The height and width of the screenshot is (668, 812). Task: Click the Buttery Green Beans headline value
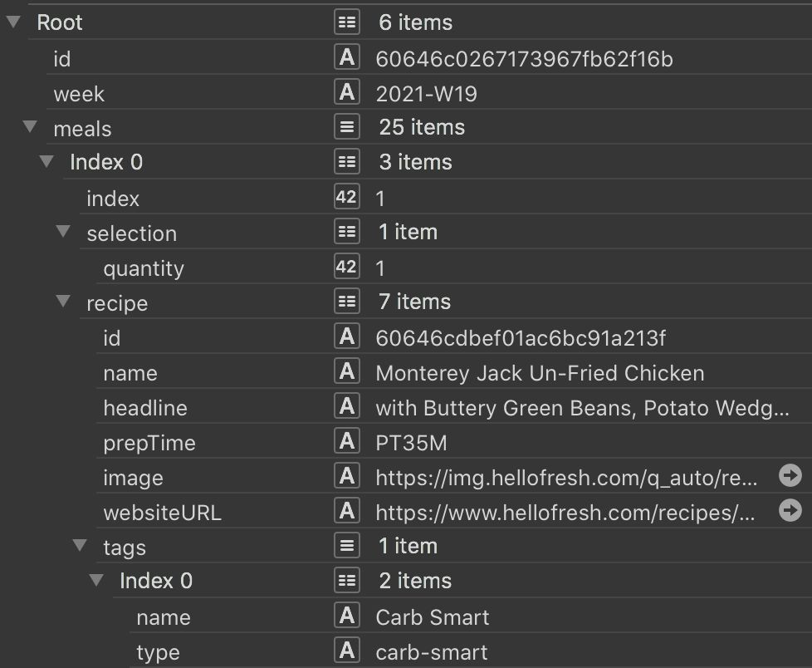coord(583,408)
